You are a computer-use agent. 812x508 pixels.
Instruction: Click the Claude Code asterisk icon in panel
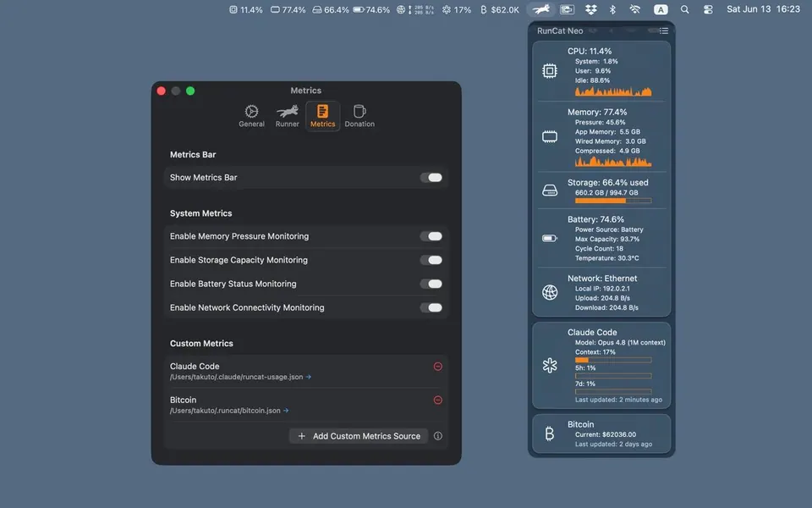click(x=550, y=366)
